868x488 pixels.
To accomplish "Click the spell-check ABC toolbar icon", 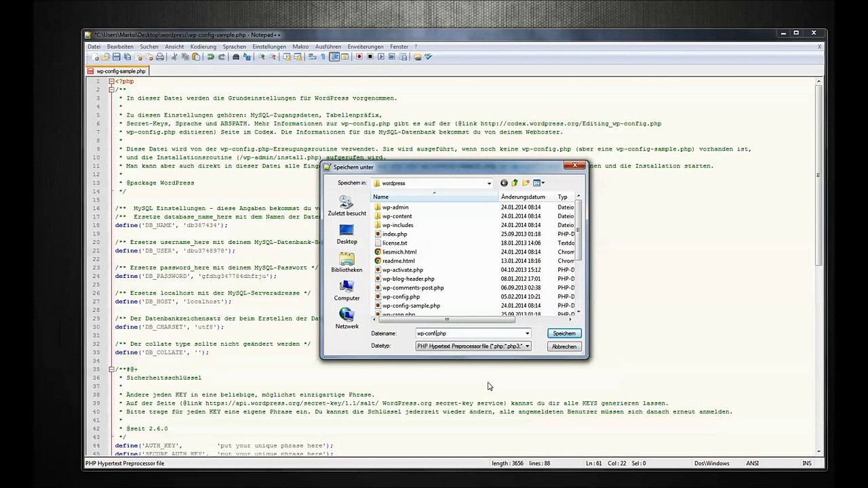I will (428, 57).
